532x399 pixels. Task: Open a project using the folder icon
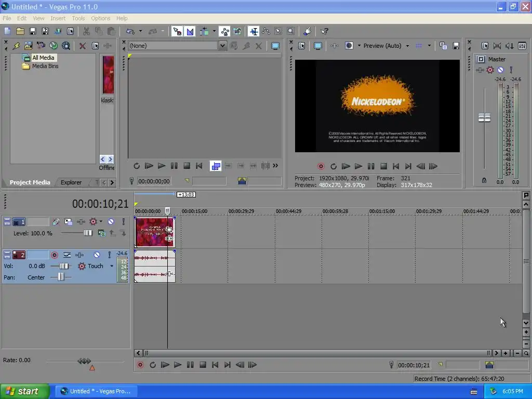tap(20, 31)
